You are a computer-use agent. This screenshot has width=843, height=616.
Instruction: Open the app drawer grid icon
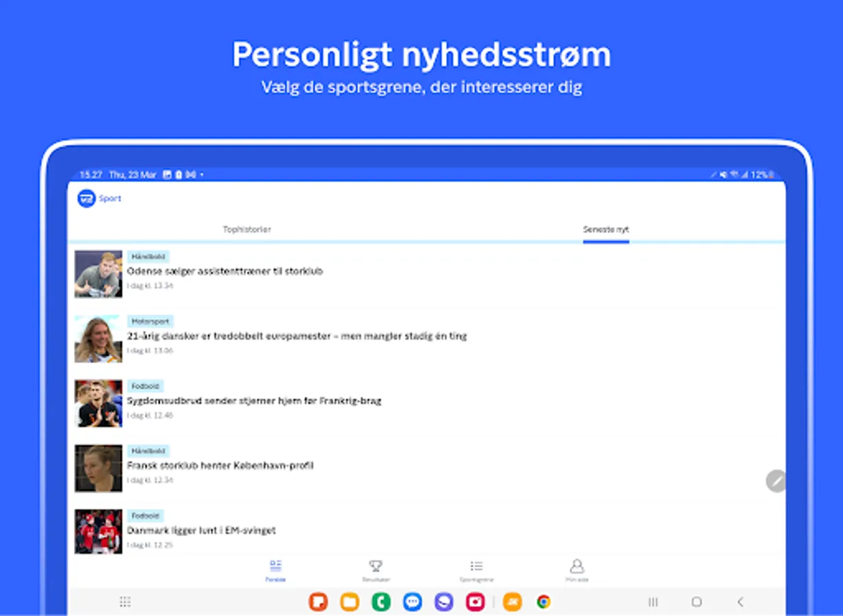tap(125, 602)
